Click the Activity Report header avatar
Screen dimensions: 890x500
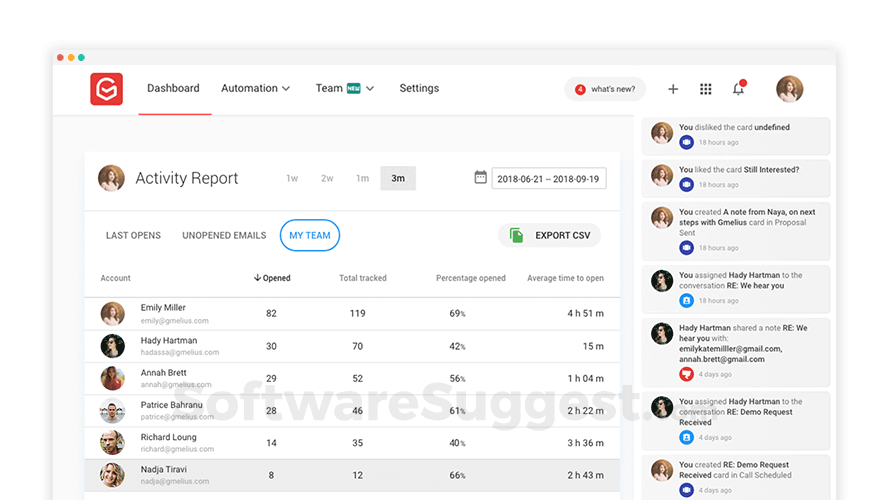111,178
